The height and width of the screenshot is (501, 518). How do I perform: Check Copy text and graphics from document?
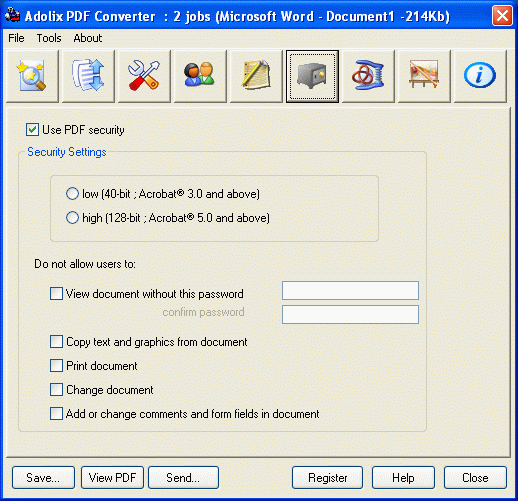pyautogui.click(x=56, y=342)
